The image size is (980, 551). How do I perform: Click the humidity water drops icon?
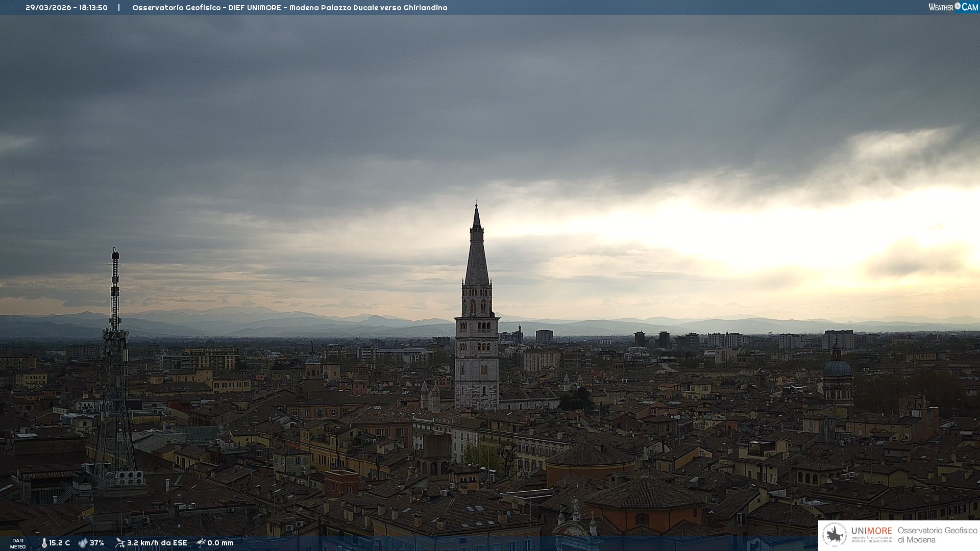(x=83, y=543)
